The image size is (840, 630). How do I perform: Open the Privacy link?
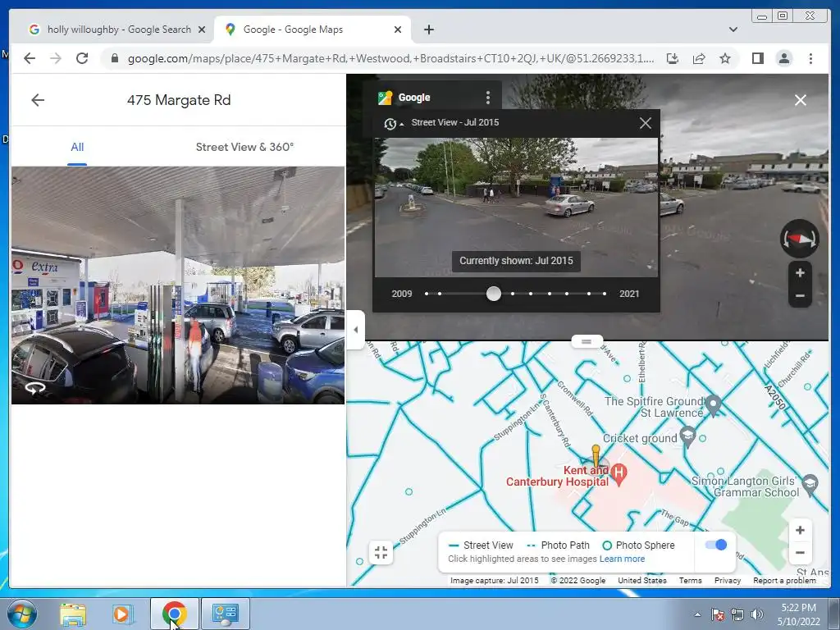click(728, 580)
